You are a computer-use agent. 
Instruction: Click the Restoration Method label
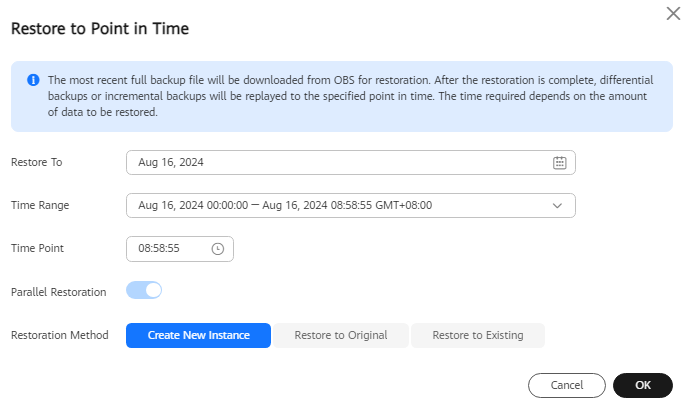[60, 335]
